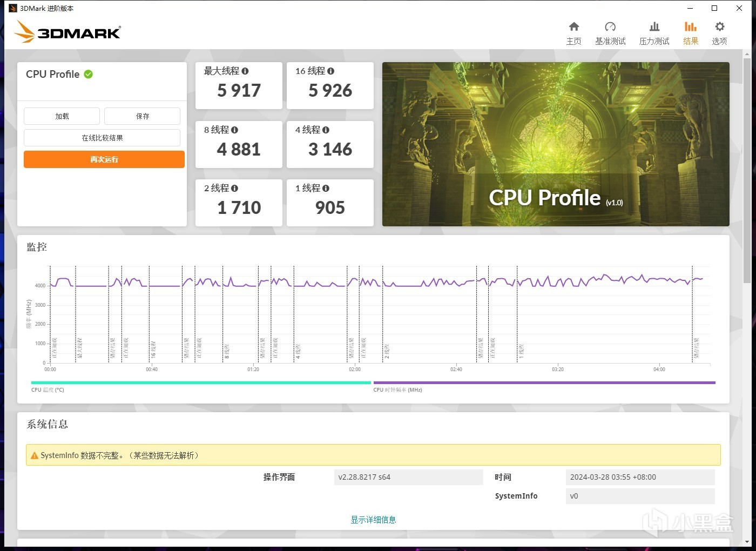Image resolution: width=756 pixels, height=551 pixels.
Task: Open the 压力测试 stress test icon
Action: [654, 26]
